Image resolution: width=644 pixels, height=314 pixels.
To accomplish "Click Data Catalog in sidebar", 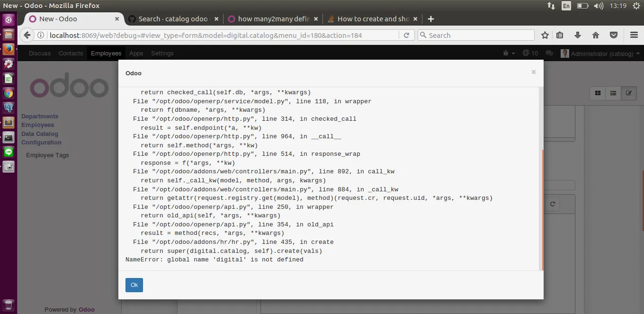I will pos(39,134).
